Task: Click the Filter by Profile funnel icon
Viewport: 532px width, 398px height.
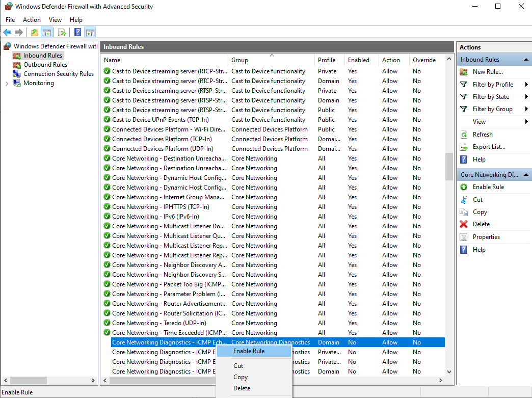Action: (x=464, y=85)
